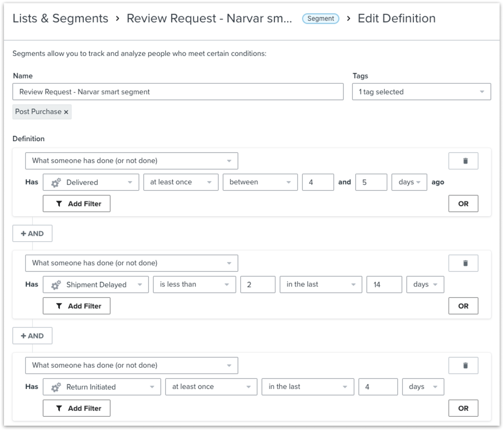Screen dimensions: 504x431
Task: Delete the Return Initiated condition trash icon
Action: click(x=463, y=365)
